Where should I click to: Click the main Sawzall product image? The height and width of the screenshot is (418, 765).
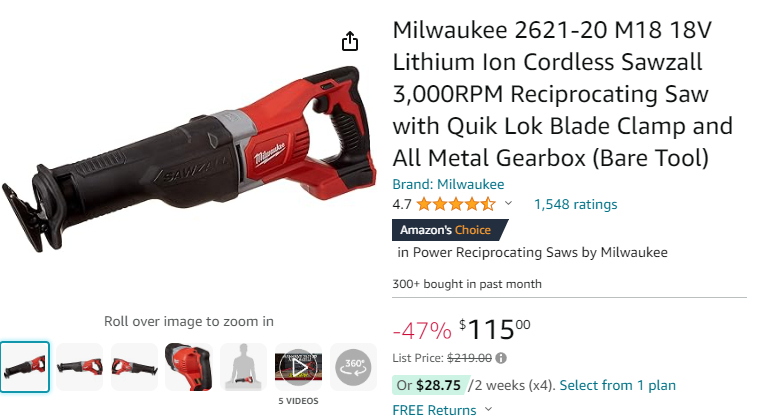(189, 159)
